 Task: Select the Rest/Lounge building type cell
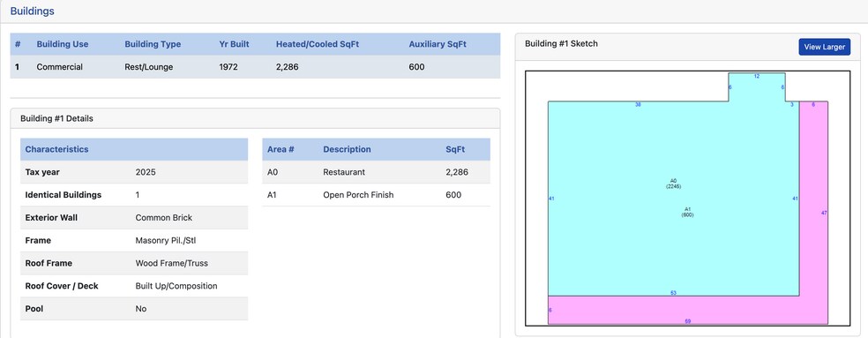149,67
